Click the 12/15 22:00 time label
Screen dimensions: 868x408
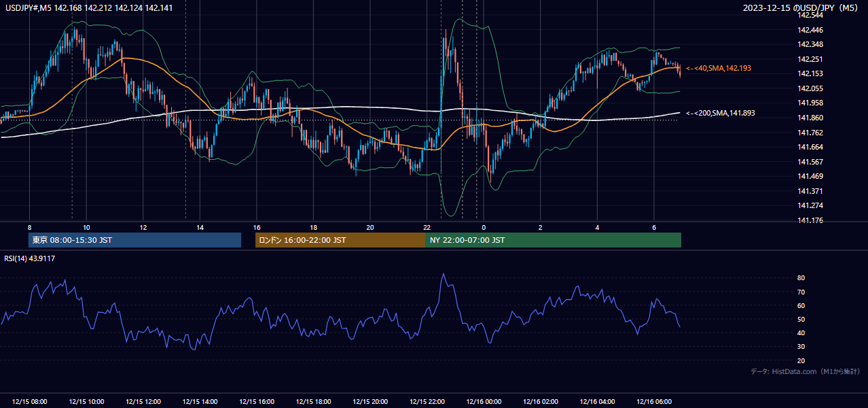click(427, 402)
